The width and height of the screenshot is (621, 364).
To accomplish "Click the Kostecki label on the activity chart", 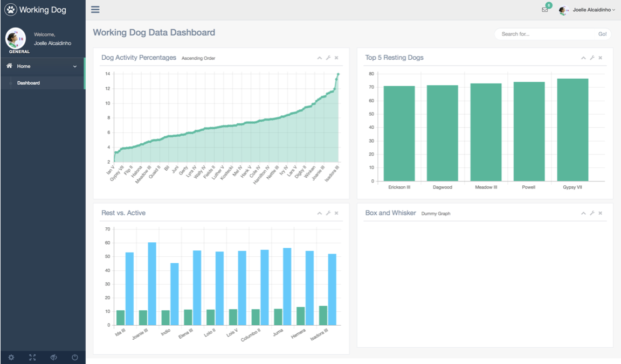I will coord(226,173).
